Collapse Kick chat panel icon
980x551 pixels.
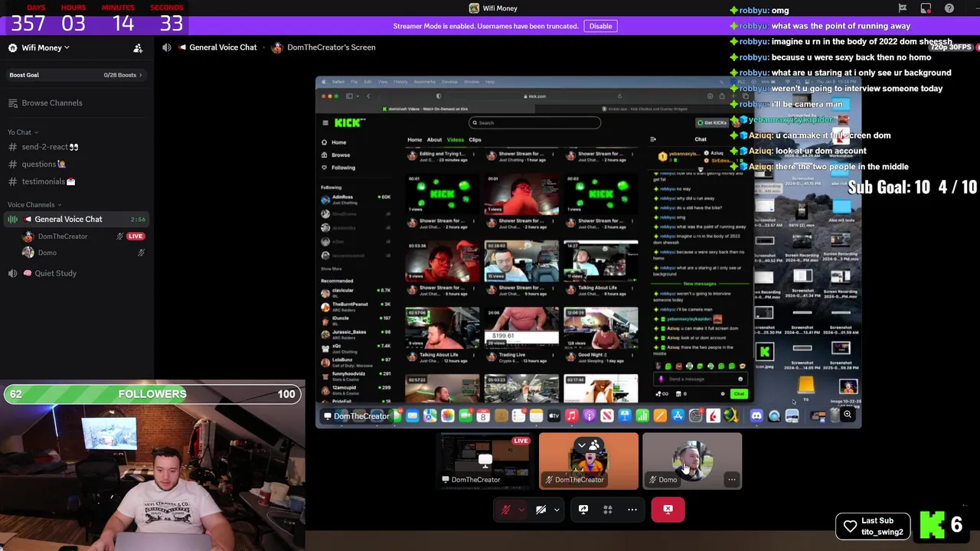coord(653,139)
